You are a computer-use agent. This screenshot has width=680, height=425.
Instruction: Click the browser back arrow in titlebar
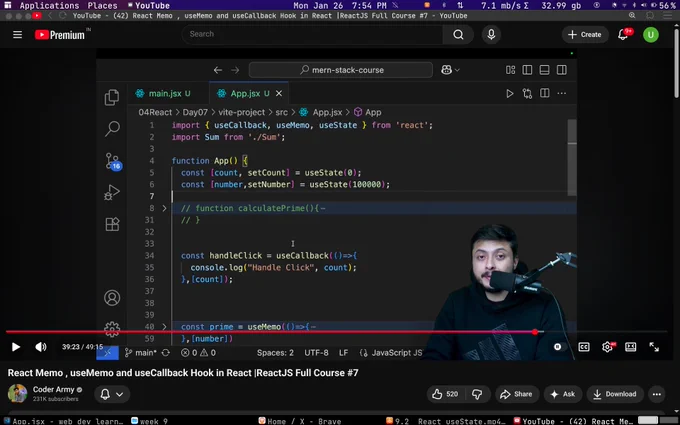(50, 16)
